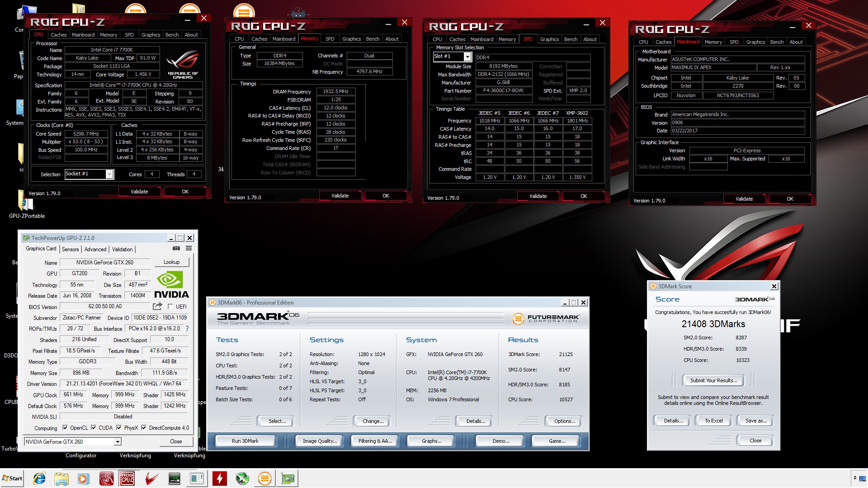This screenshot has height=488, width=868.
Task: Click the Futuremark Corporation logo in 3DMark06
Action: point(546,319)
